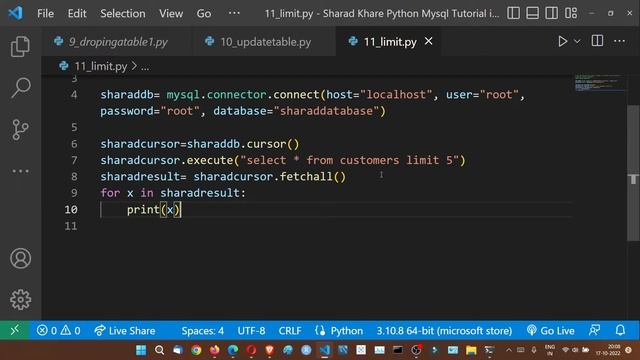The image size is (640, 360).
Task: Open Customize Layout icon
Action: coord(571,13)
